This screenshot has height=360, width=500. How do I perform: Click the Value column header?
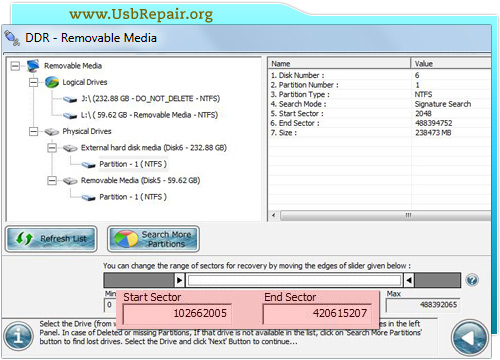[x=451, y=64]
